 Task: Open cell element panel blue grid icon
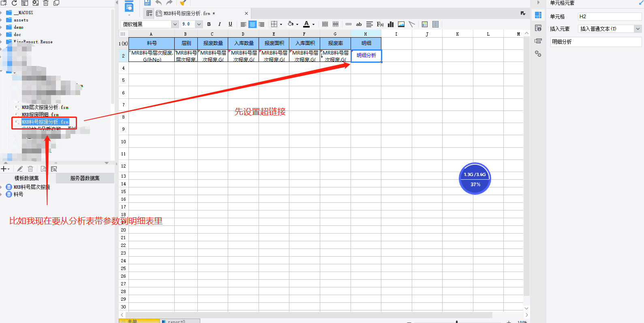click(x=538, y=15)
